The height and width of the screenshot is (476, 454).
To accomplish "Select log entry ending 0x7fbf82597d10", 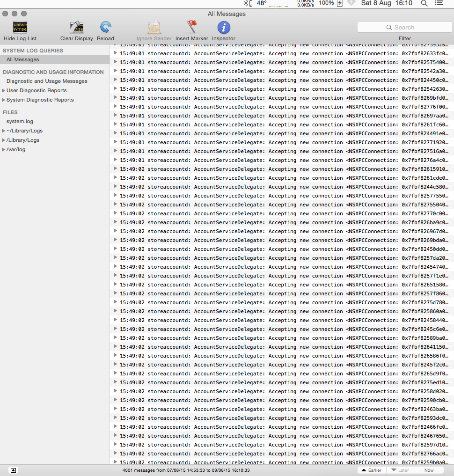I will (x=282, y=445).
